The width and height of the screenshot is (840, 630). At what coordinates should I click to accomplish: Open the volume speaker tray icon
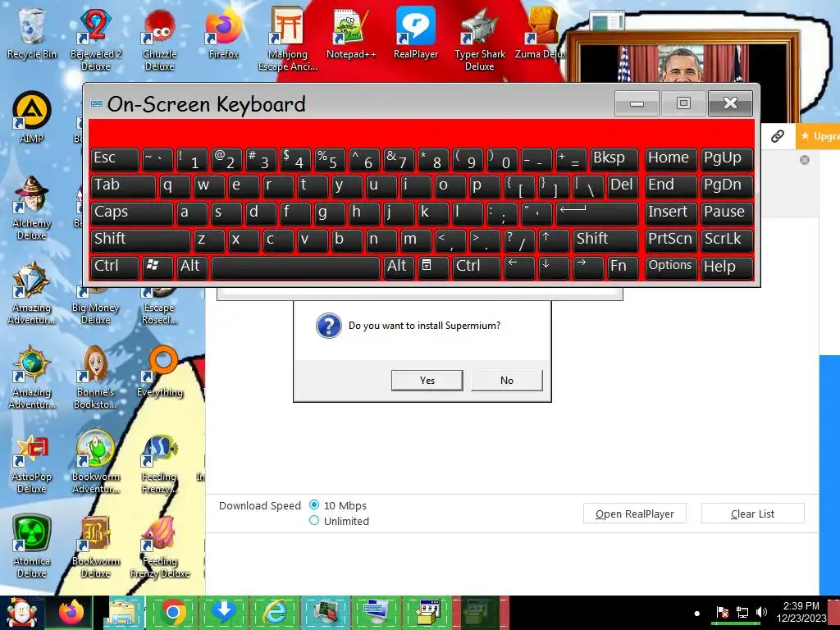coord(761,612)
